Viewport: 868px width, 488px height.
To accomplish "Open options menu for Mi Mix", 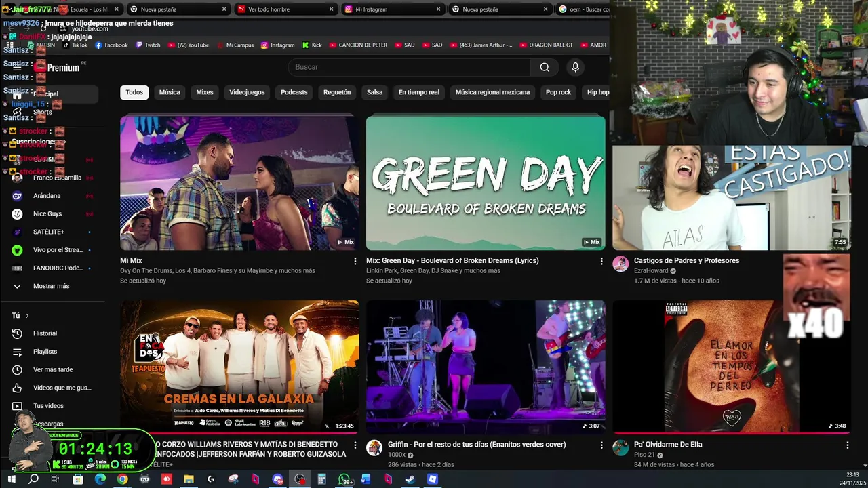I will pyautogui.click(x=355, y=261).
